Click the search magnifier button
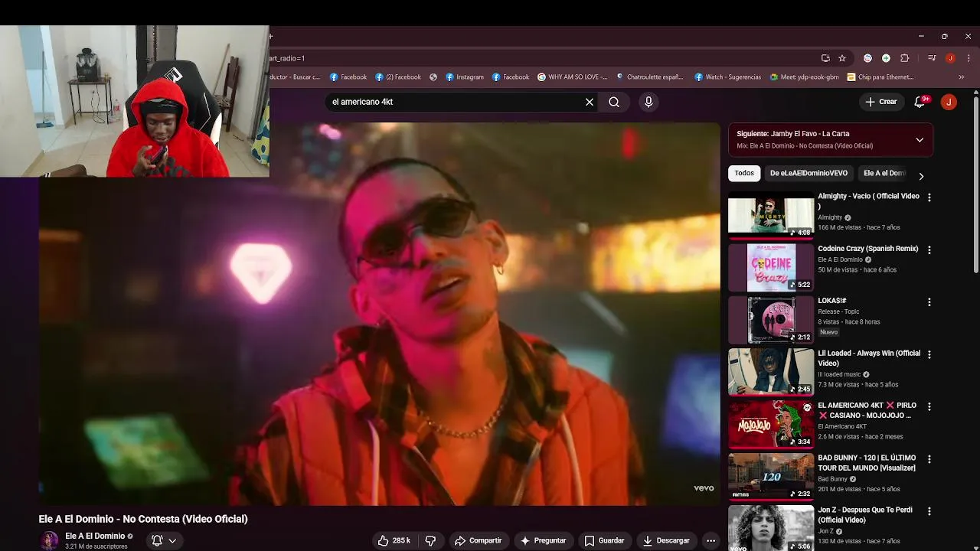The image size is (980, 551). [x=614, y=102]
